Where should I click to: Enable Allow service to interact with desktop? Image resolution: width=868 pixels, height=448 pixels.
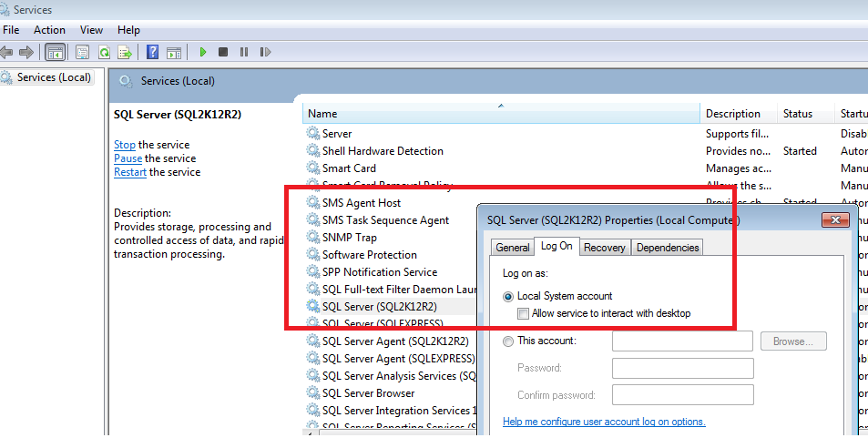(523, 314)
